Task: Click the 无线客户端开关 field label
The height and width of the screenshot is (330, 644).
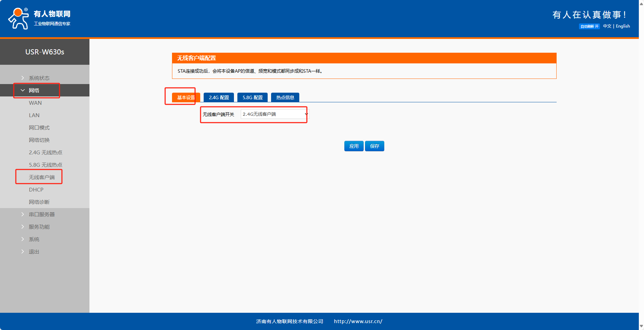Action: pos(218,114)
